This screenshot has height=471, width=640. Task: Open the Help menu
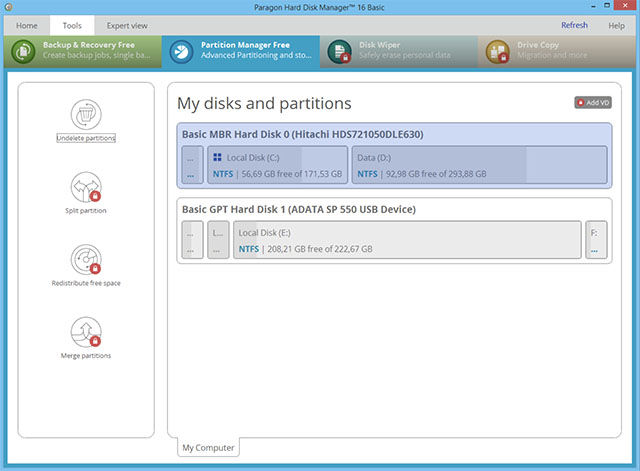click(616, 25)
